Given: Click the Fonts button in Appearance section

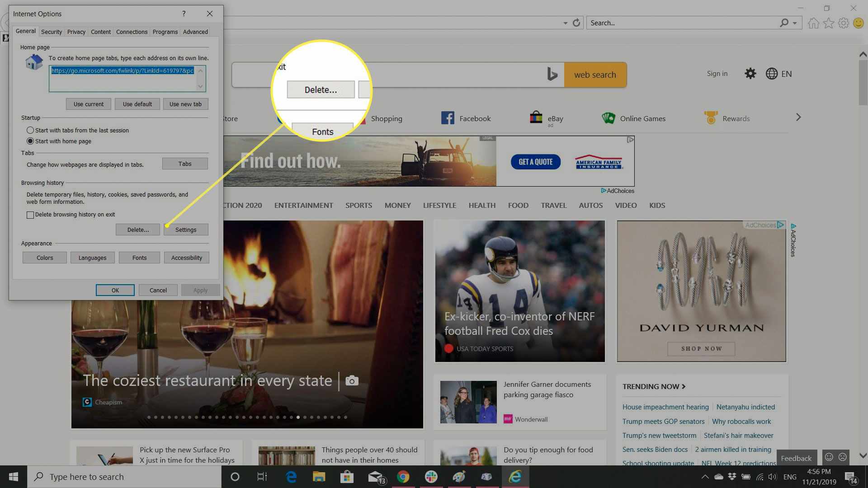Looking at the screenshot, I should coord(139,258).
